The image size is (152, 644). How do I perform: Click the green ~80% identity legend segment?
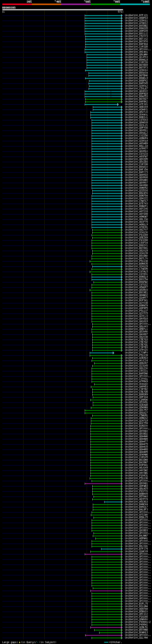pos(105,4)
